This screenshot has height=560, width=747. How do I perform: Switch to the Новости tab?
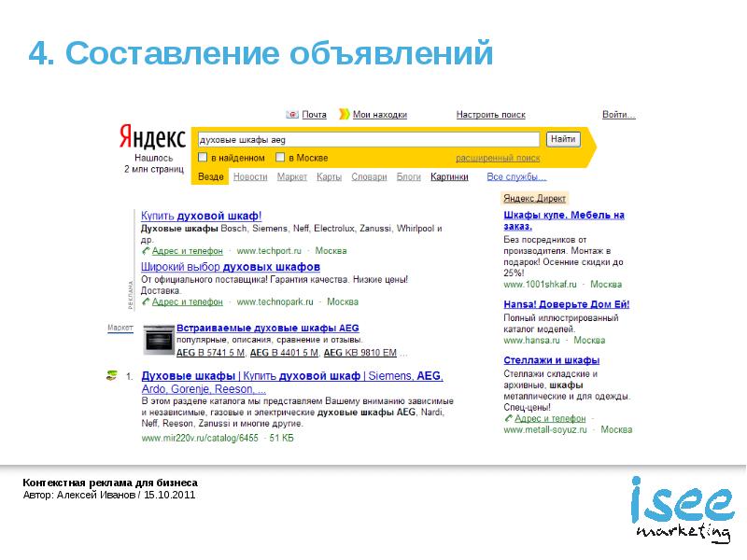coord(250,176)
